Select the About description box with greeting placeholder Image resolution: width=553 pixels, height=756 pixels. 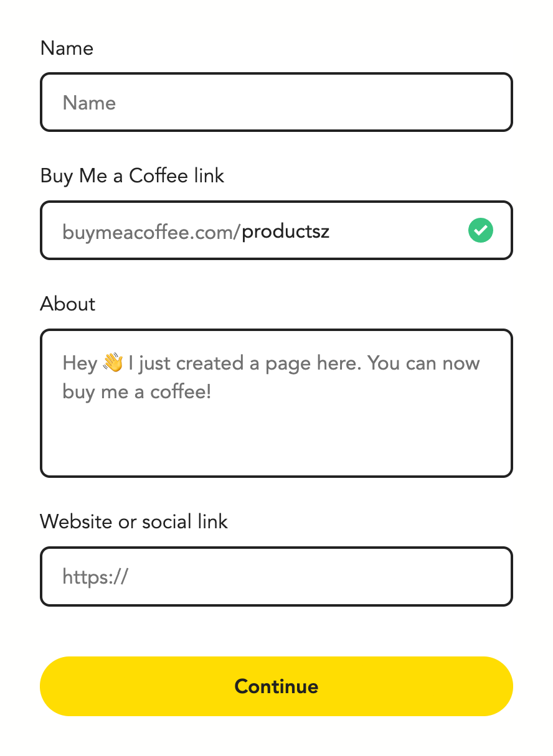point(276,403)
